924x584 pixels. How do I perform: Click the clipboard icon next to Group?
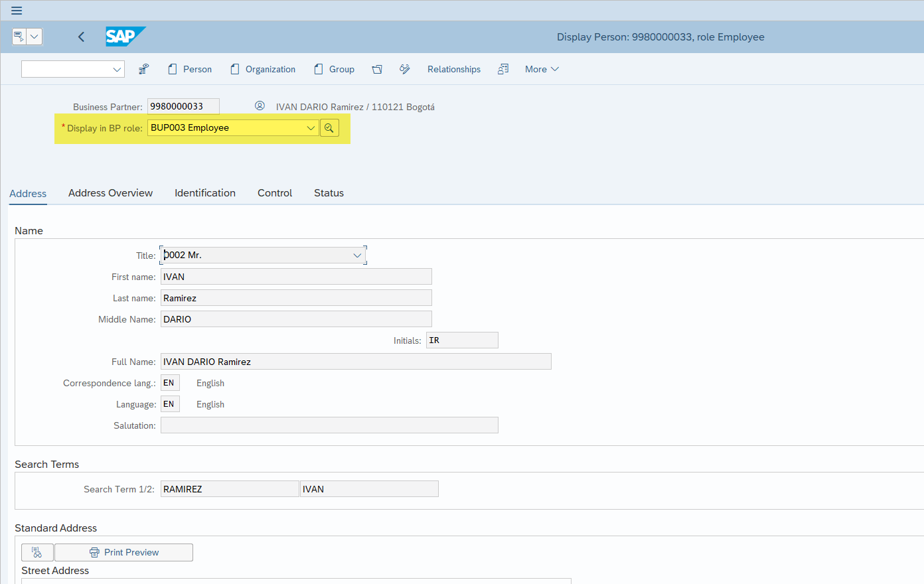coord(377,68)
